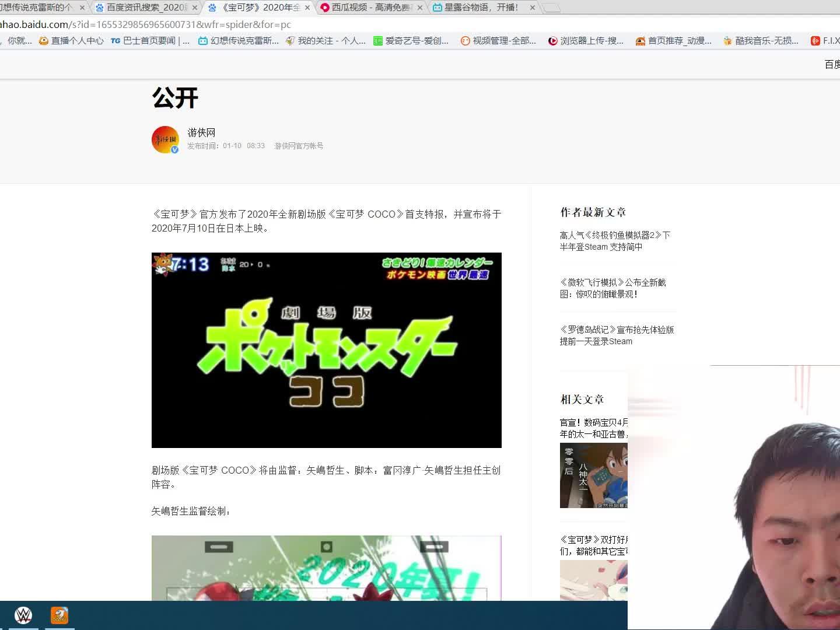840x630 pixels.
Task: Click the 爱奇艺号 green favicon
Action: point(378,41)
